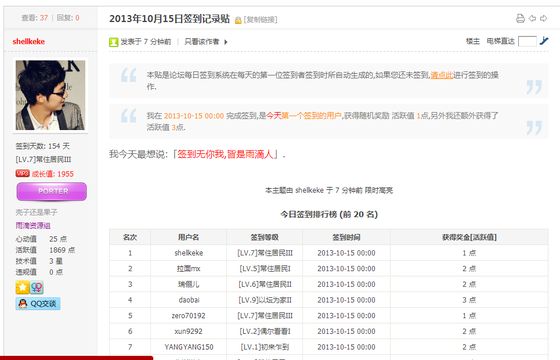Click the 技术值 3 星 stat
Image resolution: width=560 pixels, height=360 pixels.
pyautogui.click(x=39, y=261)
